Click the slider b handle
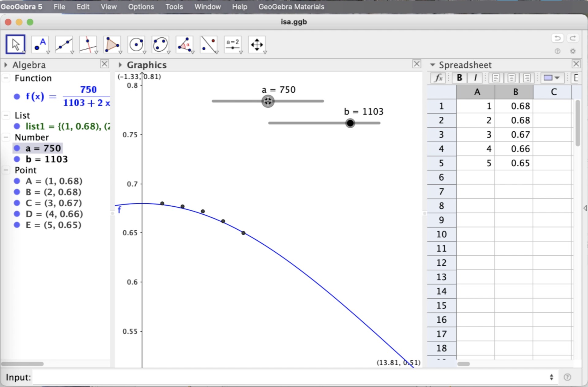This screenshot has width=588, height=387. (x=350, y=123)
